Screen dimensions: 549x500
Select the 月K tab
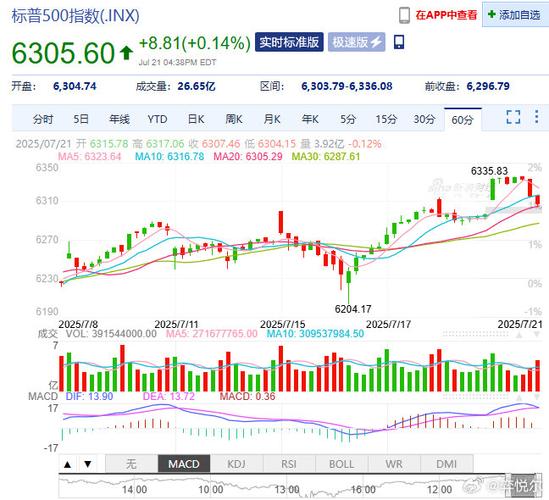pyautogui.click(x=272, y=119)
